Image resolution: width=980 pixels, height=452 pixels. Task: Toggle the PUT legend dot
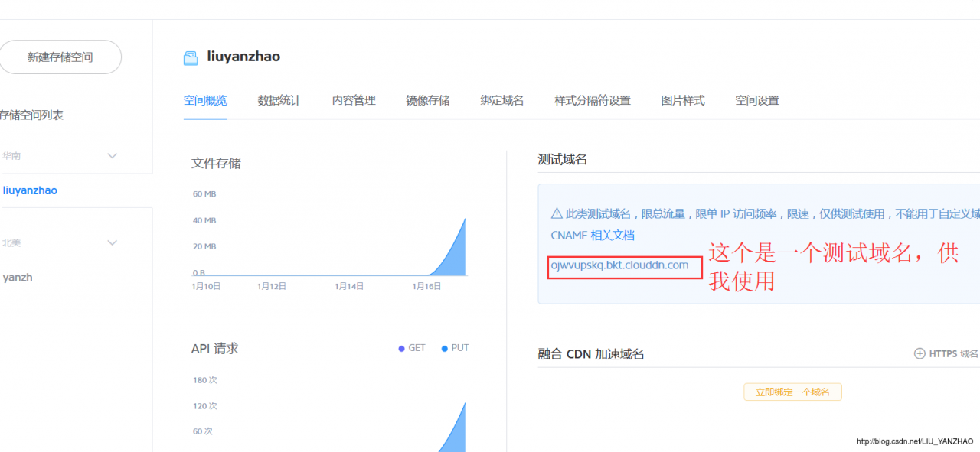(444, 349)
